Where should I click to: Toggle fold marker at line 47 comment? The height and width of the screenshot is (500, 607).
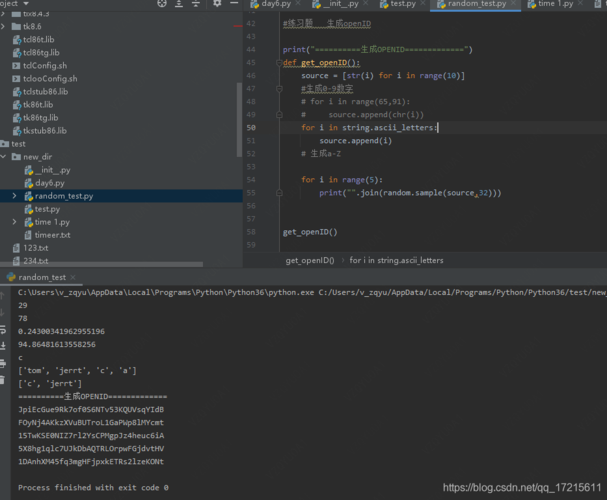click(x=279, y=89)
